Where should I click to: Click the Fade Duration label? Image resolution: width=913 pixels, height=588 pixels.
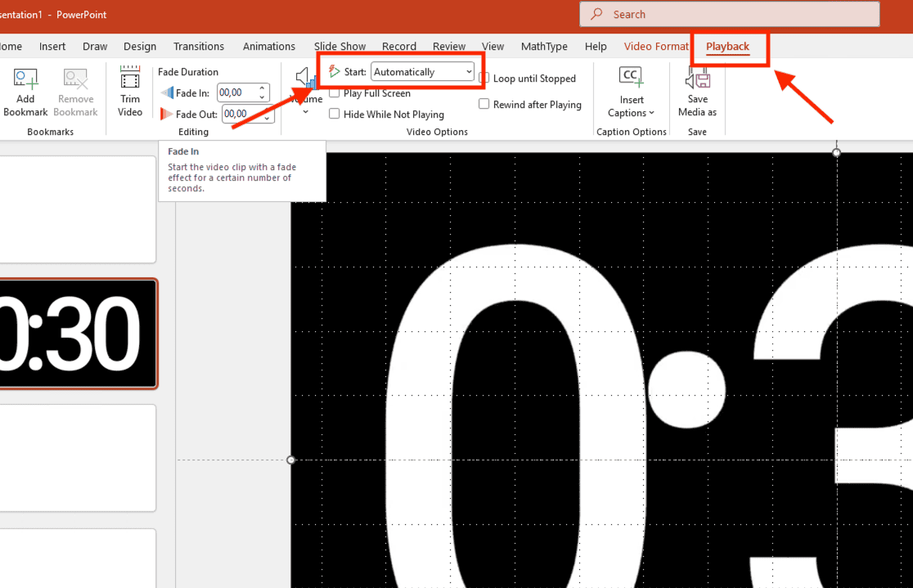point(188,72)
